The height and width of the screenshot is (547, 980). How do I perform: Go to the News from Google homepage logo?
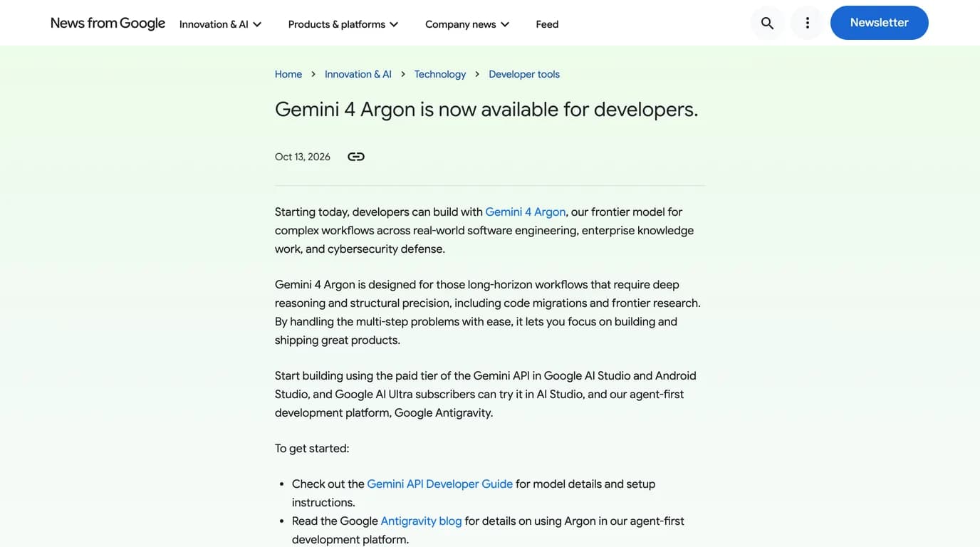click(108, 24)
